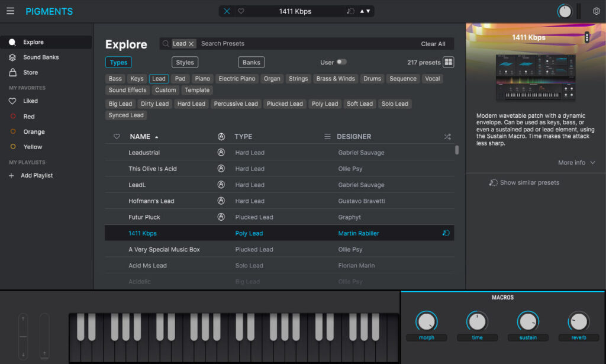Click the Arturia icon on This Olive Is Acid
This screenshot has height=364, width=606.
(x=221, y=169)
